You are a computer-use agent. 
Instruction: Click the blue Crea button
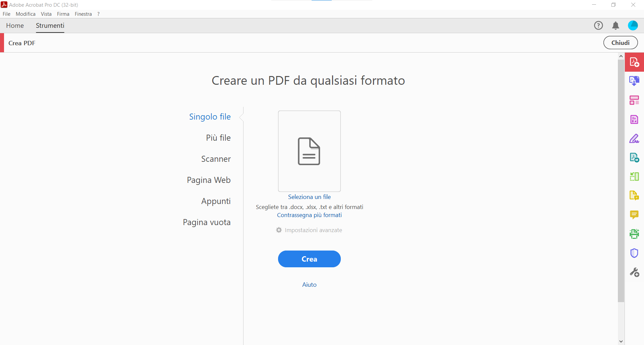pos(309,259)
